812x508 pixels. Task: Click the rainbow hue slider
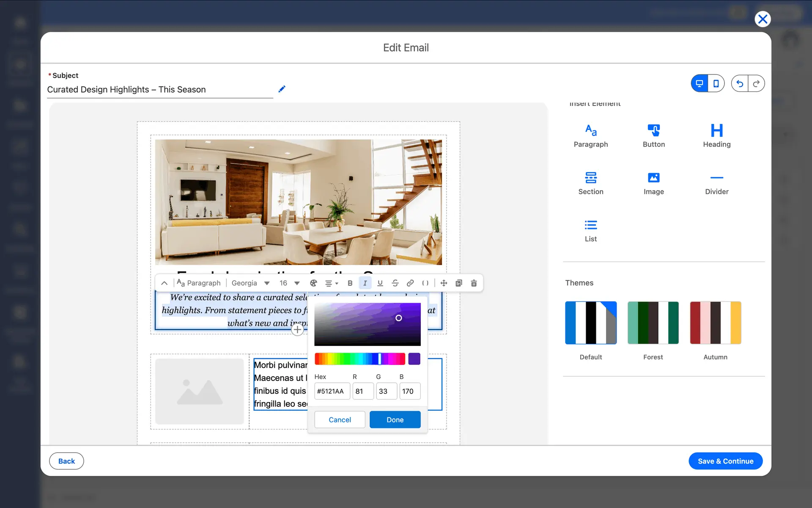359,359
